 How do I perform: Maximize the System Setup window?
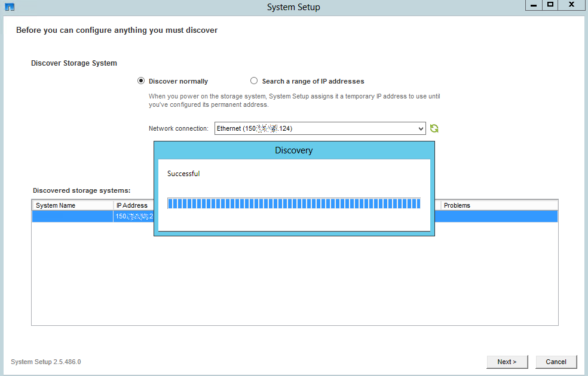point(550,5)
